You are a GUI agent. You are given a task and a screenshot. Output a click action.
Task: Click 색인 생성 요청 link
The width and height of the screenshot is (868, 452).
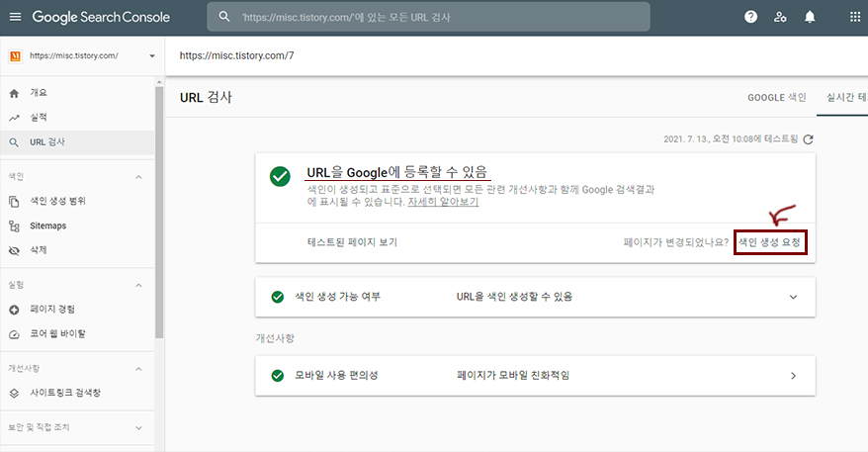[769, 242]
